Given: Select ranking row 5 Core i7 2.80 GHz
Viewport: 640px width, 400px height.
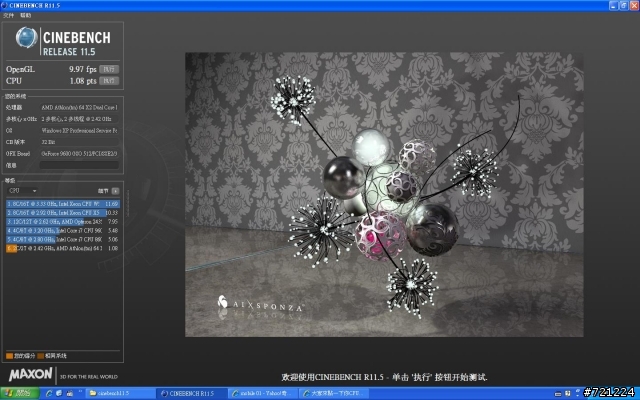Looking at the screenshot, I should click(x=62, y=239).
